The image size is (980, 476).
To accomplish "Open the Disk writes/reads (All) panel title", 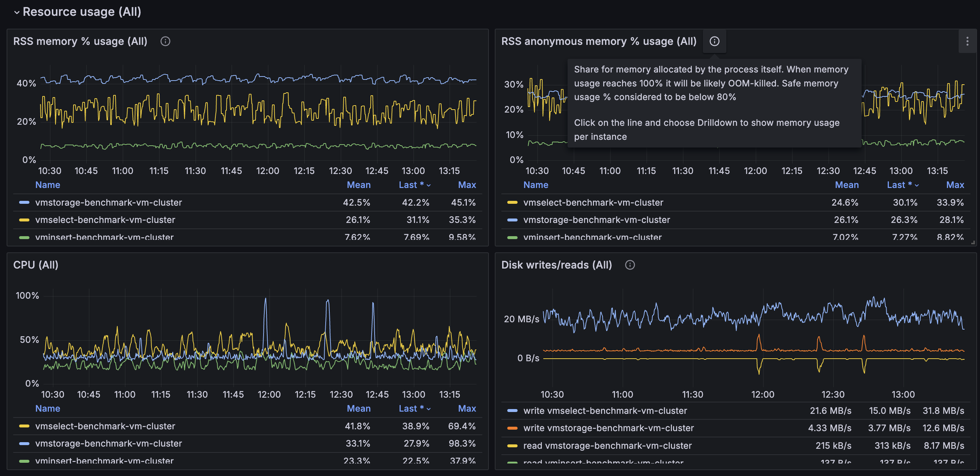I will pyautogui.click(x=556, y=264).
